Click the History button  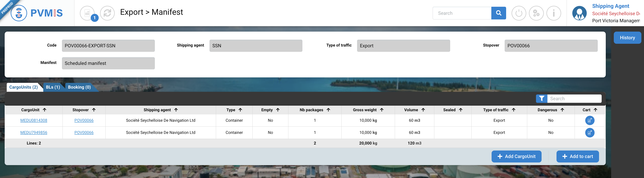coord(627,38)
